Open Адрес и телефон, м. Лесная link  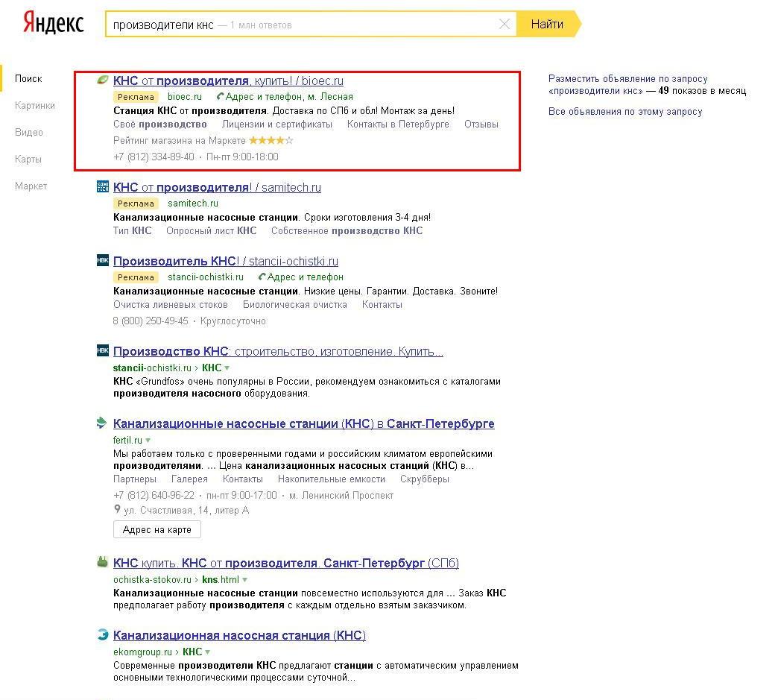(289, 96)
